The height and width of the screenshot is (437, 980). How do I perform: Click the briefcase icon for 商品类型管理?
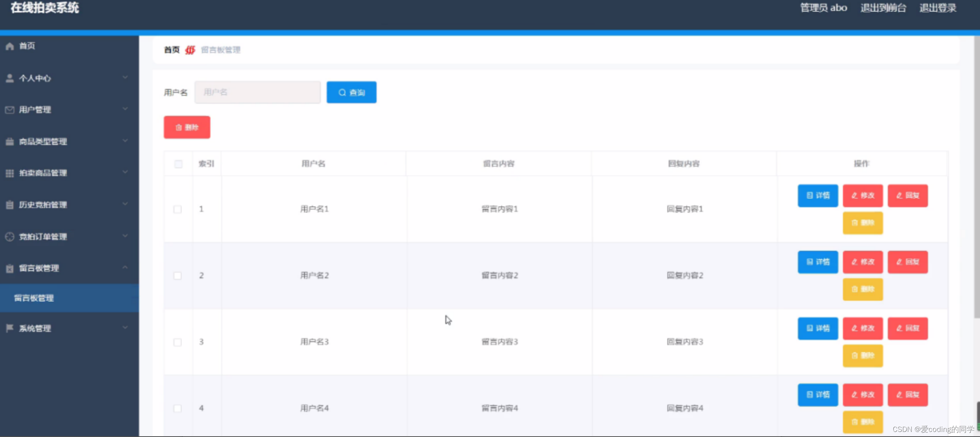tap(10, 141)
